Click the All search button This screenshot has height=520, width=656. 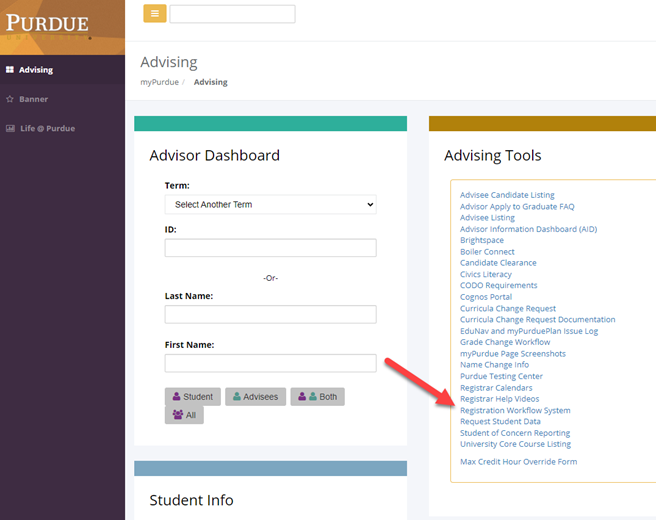(184, 415)
